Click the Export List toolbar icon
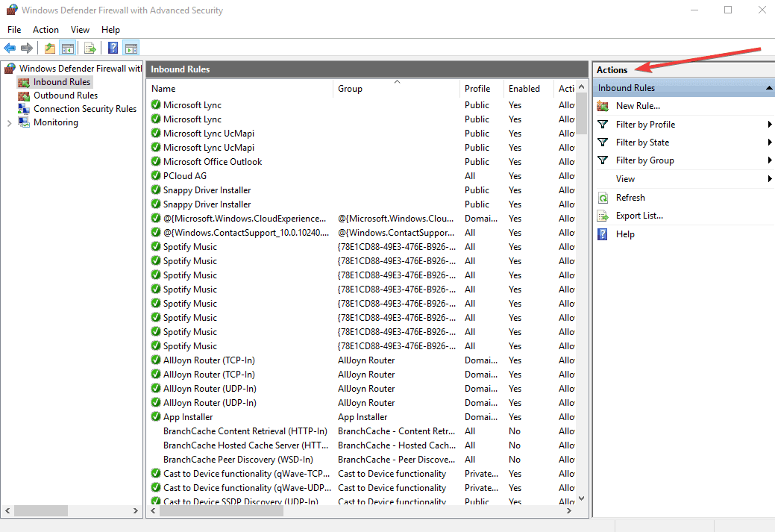Screen dimensions: 775x532 pos(90,48)
